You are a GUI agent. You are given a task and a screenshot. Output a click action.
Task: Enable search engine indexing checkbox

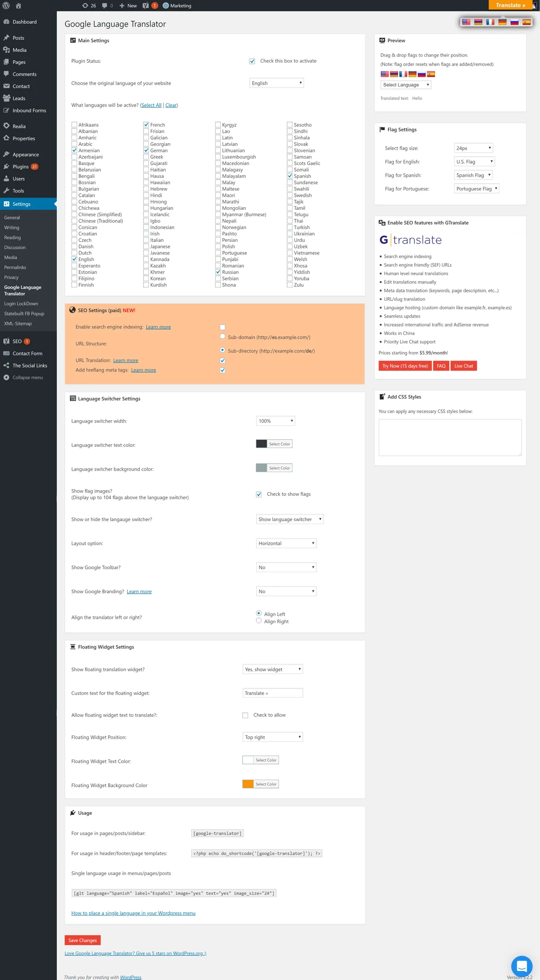[222, 327]
